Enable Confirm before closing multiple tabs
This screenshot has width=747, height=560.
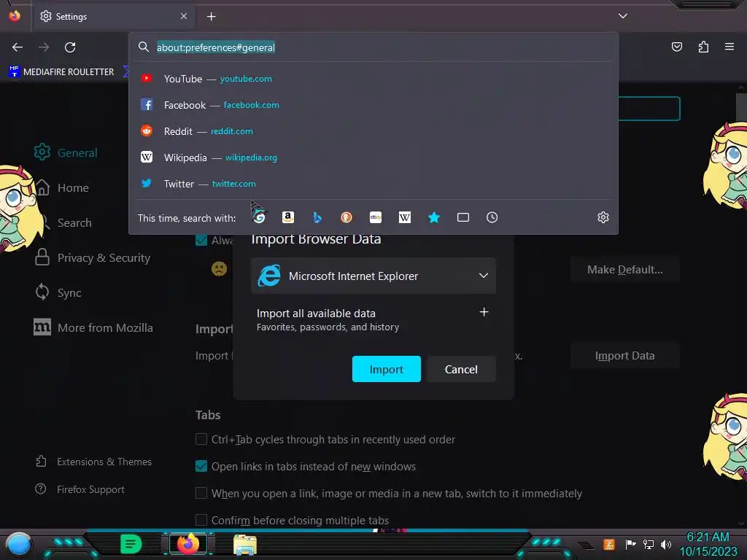201,520
